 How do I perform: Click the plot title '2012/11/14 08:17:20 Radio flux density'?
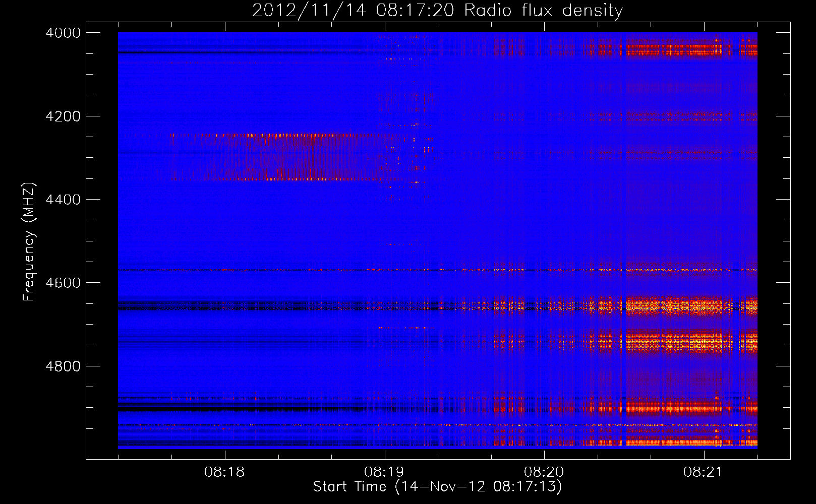[x=437, y=10]
